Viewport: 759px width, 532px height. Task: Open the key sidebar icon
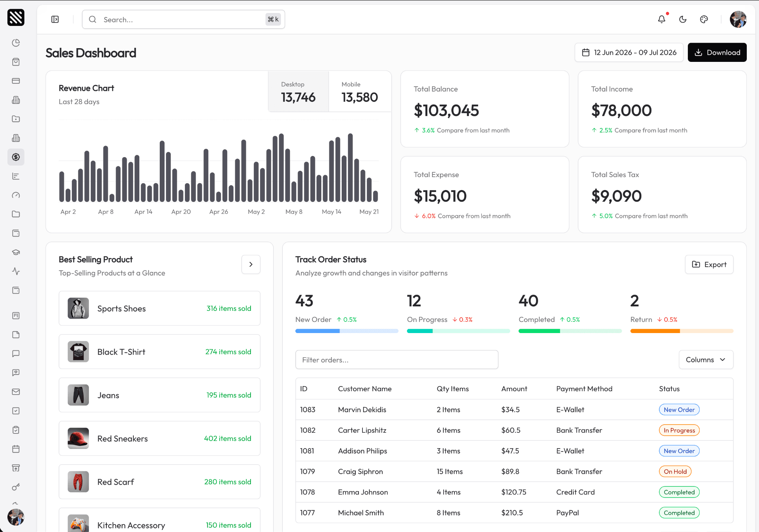point(16,487)
